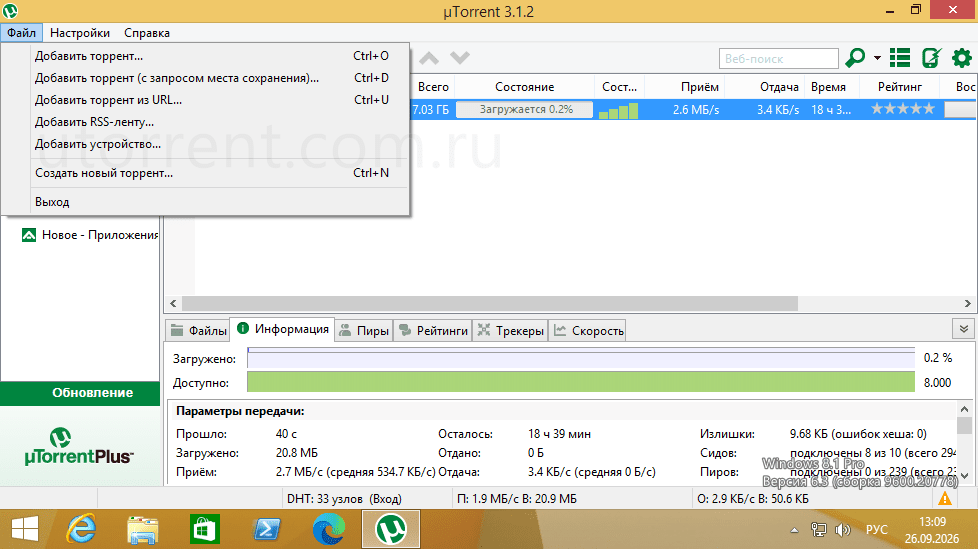The image size is (978, 549).
Task: Expand the search provider dropdown arrow
Action: (x=877, y=58)
